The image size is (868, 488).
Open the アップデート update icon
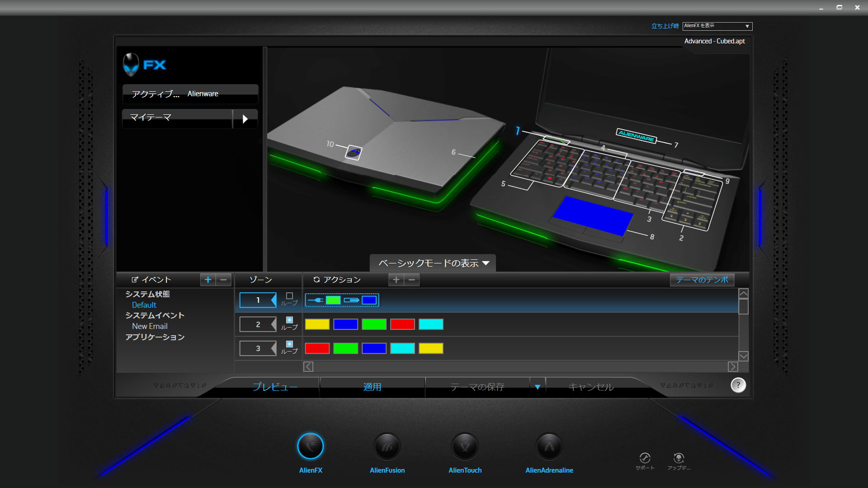point(679,458)
